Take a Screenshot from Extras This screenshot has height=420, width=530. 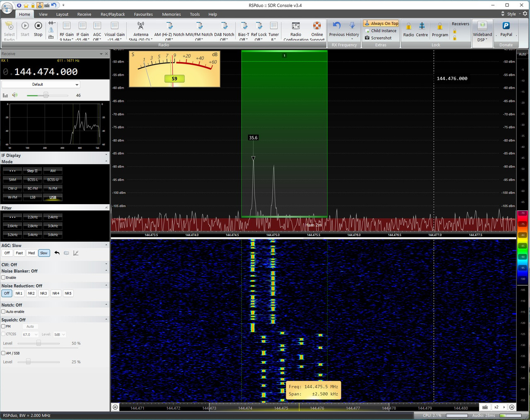pos(378,38)
